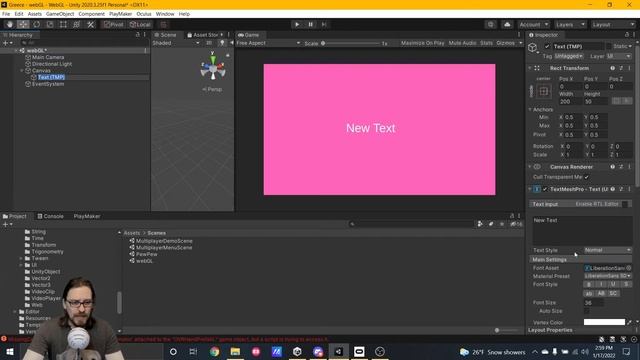Open the Account dropdown
The image size is (640, 360).
(534, 24)
